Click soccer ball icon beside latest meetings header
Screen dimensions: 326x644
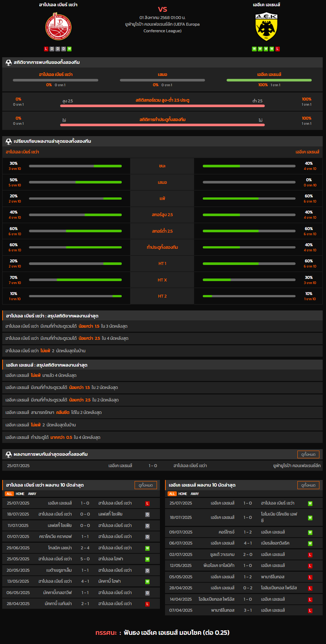pyautogui.click(x=9, y=454)
